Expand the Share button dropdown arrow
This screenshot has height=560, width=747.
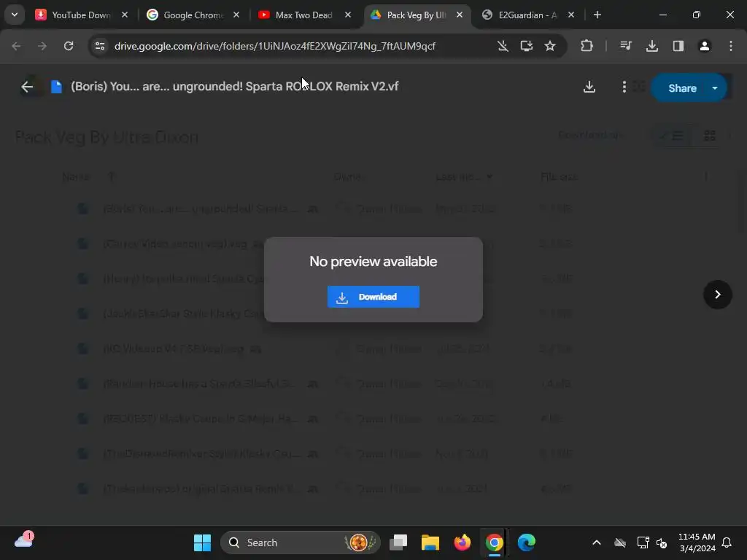coord(715,88)
